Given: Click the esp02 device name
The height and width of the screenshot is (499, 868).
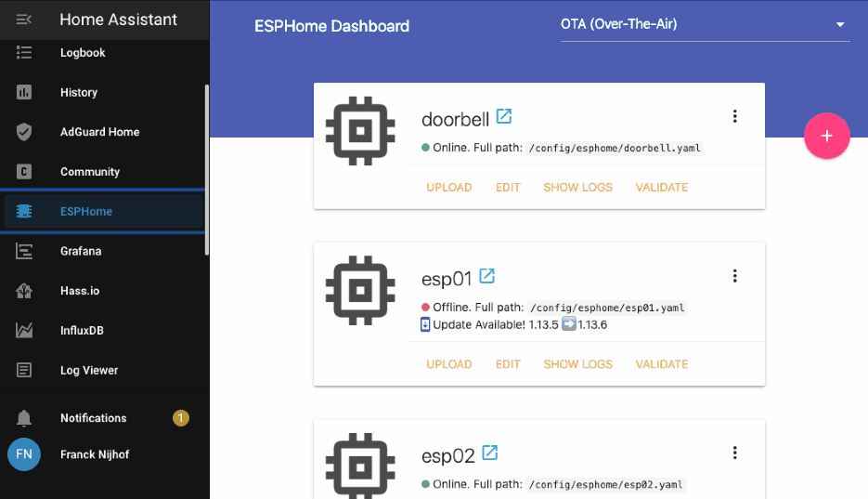Looking at the screenshot, I should [447, 456].
